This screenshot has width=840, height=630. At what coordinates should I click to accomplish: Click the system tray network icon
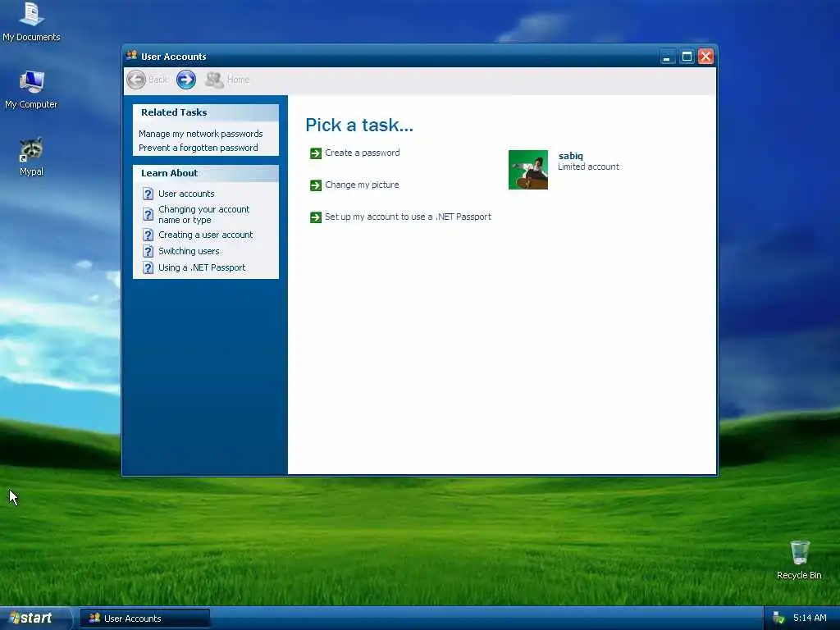tap(778, 619)
